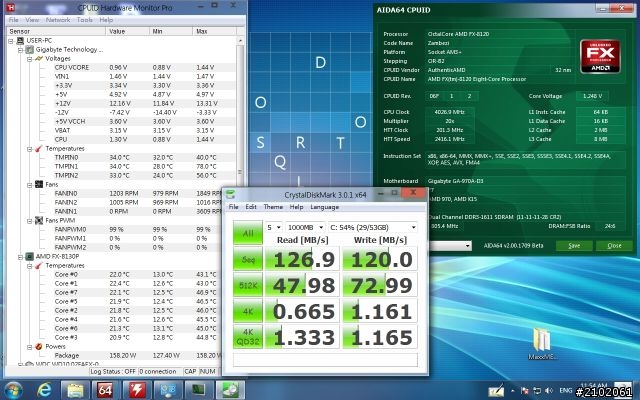The width and height of the screenshot is (640, 400).
Task: Switch to CrystalDiskMark via its taskbar icon
Action: pos(230,391)
